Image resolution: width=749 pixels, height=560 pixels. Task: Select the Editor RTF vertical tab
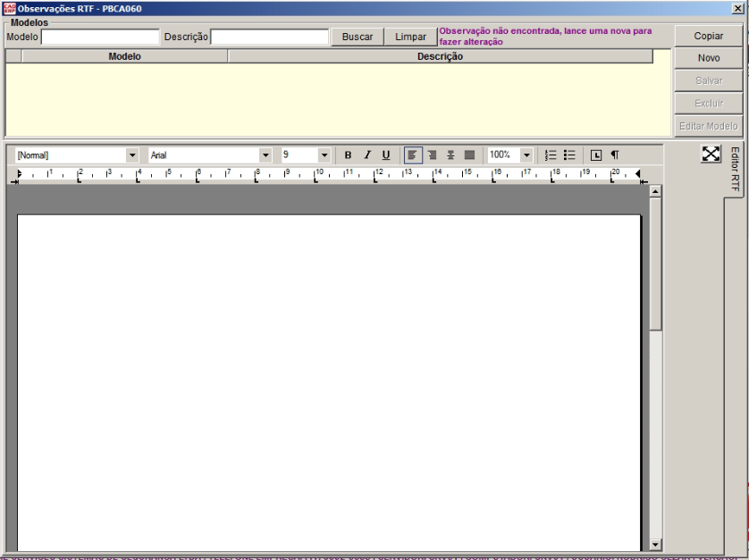coord(735,169)
